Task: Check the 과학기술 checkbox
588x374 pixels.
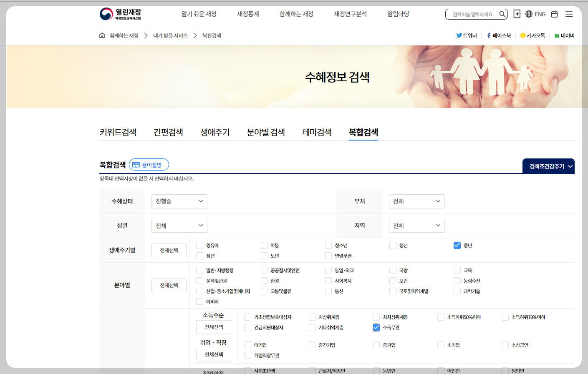Action: (457, 291)
